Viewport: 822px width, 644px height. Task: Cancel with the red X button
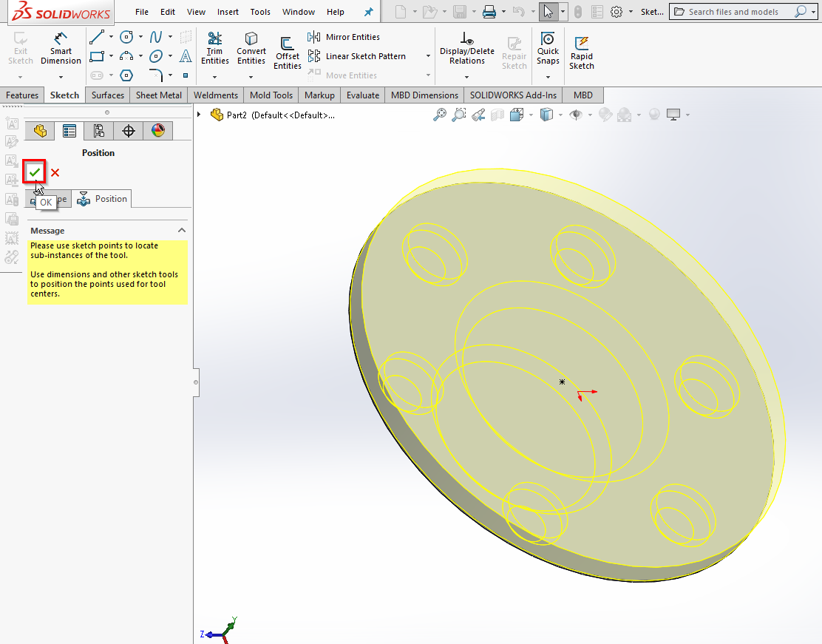55,173
